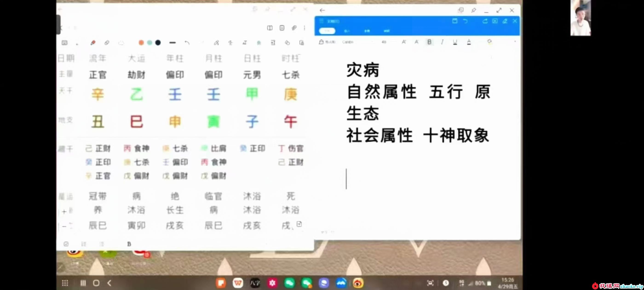Insert numbered list from notes bottom bar
The height and width of the screenshot is (290, 644).
84,244
